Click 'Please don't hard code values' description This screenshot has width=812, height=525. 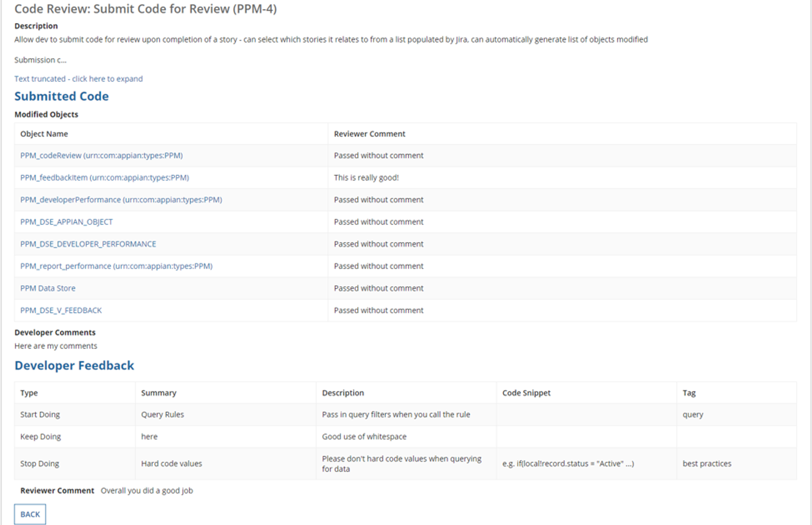click(402, 464)
